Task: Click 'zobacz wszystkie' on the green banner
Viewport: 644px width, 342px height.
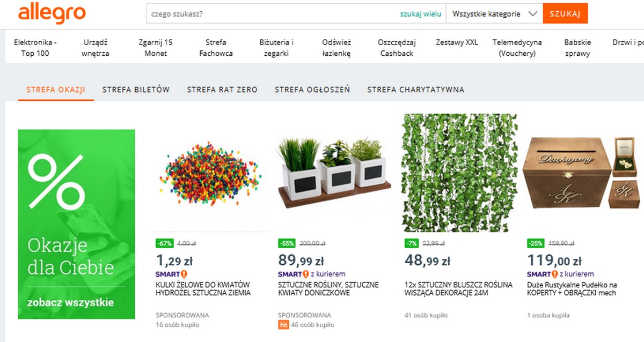Action: pyautogui.click(x=70, y=302)
